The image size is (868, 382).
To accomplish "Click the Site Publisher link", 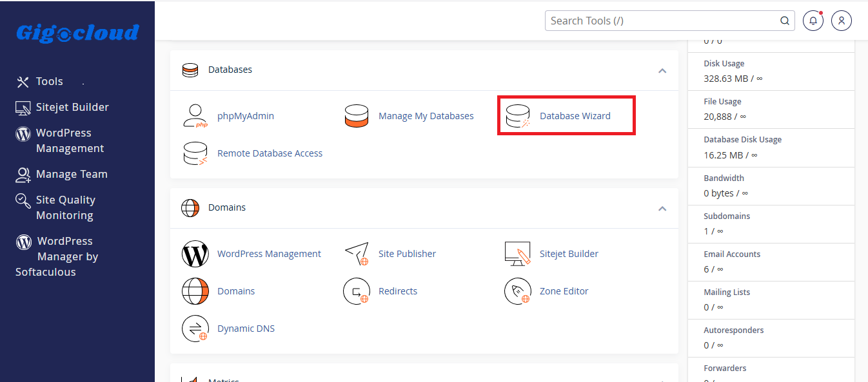I will tap(407, 254).
